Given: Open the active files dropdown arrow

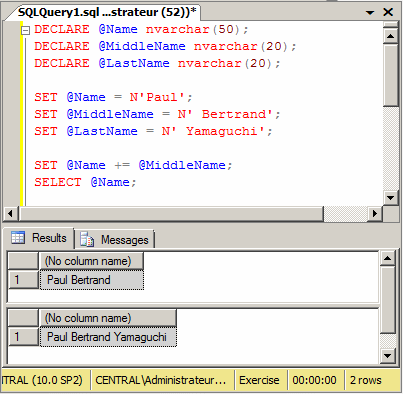Looking at the screenshot, I should coord(370,13).
